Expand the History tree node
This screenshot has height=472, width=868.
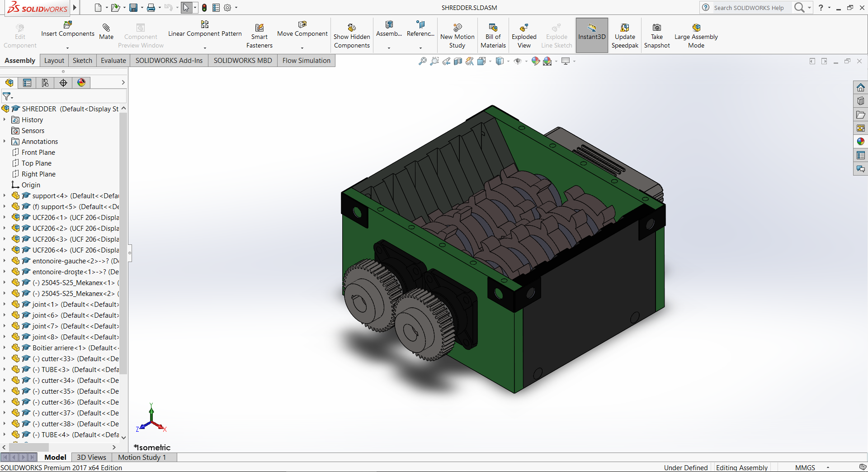5,119
